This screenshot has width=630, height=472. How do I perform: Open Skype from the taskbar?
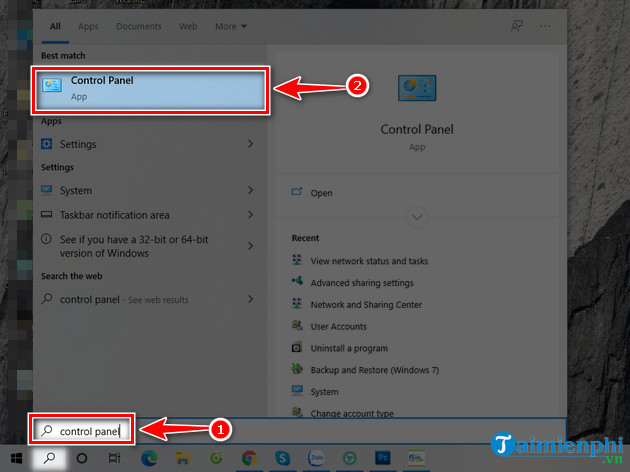click(282, 458)
